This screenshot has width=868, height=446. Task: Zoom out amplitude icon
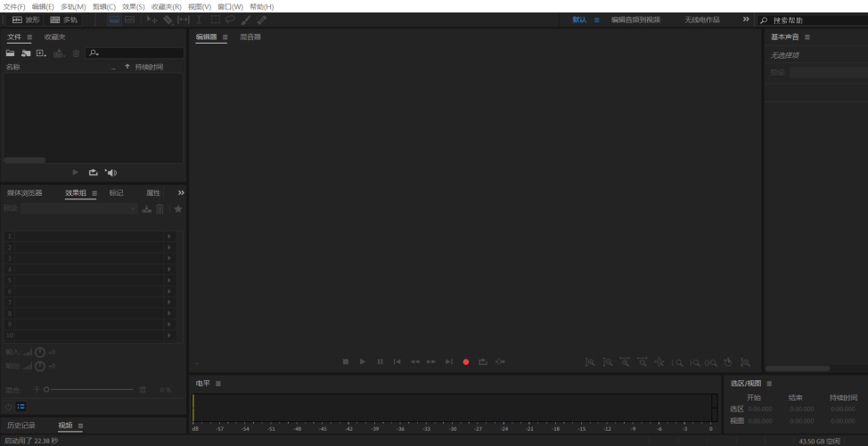[607, 362]
